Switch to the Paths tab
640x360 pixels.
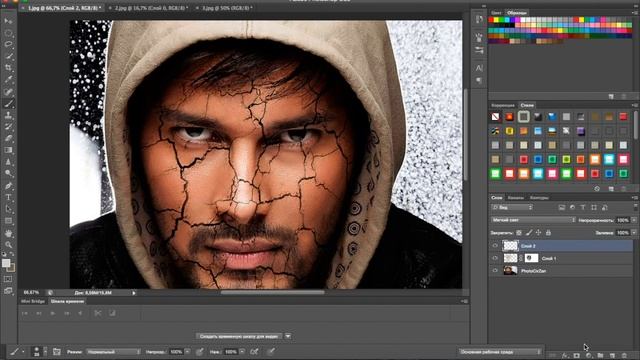[x=539, y=198]
